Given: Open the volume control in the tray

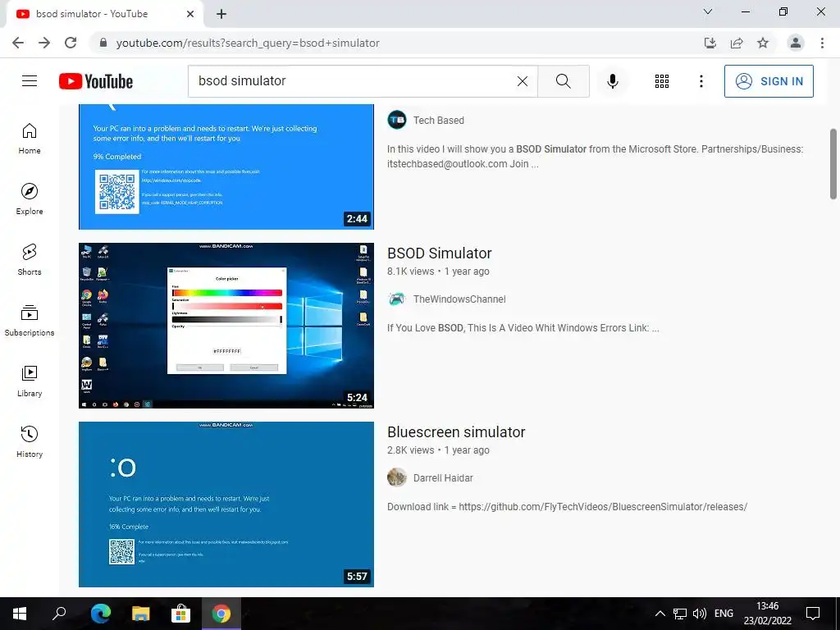Looking at the screenshot, I should tap(699, 614).
